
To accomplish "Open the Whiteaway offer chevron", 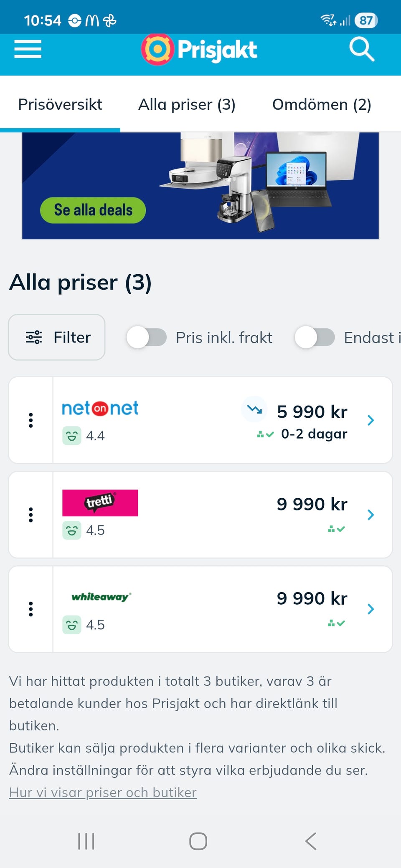I will 371,609.
